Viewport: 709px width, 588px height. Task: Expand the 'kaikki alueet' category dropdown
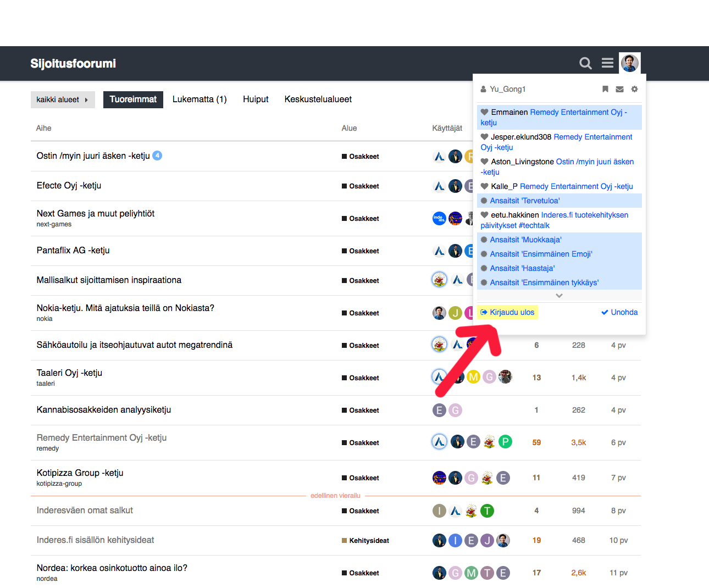coord(62,99)
